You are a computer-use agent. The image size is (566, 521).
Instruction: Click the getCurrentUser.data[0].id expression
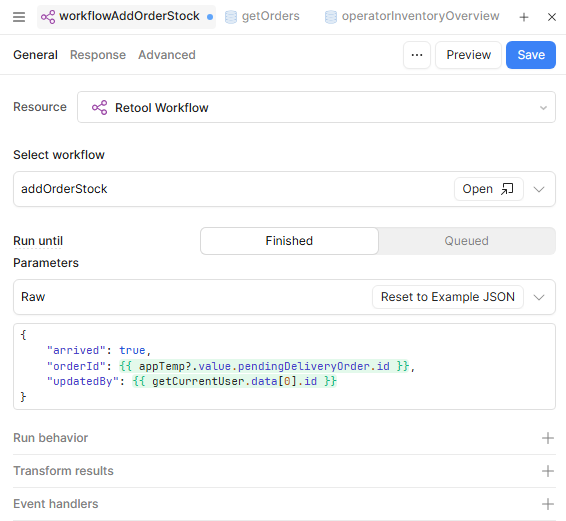coord(235,381)
